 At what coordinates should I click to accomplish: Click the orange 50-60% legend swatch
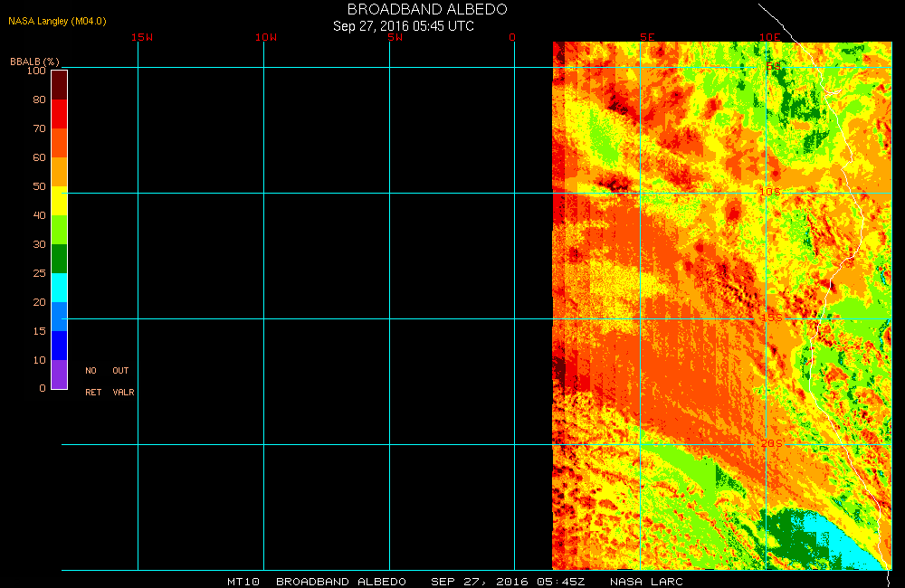tap(60, 172)
